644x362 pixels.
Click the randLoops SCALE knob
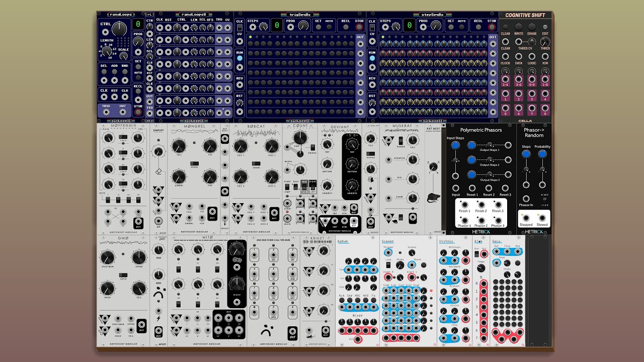[x=124, y=56]
